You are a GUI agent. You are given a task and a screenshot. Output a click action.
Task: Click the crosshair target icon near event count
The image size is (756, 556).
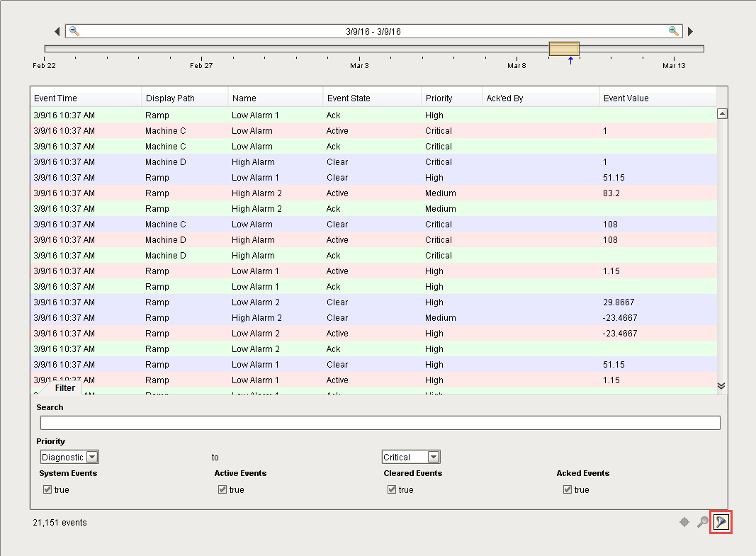point(684,522)
